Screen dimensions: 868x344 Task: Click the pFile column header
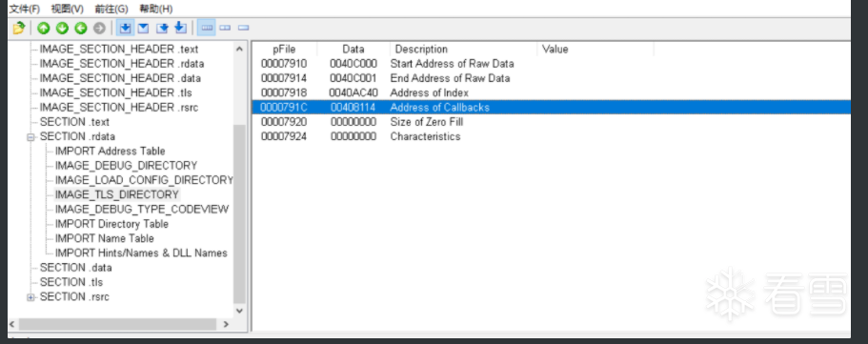tap(285, 50)
